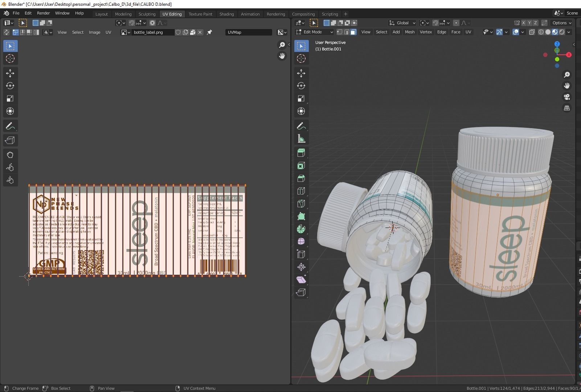Open the Mesh menu in 3D viewport
Viewport: 581px width, 392px height.
(409, 32)
